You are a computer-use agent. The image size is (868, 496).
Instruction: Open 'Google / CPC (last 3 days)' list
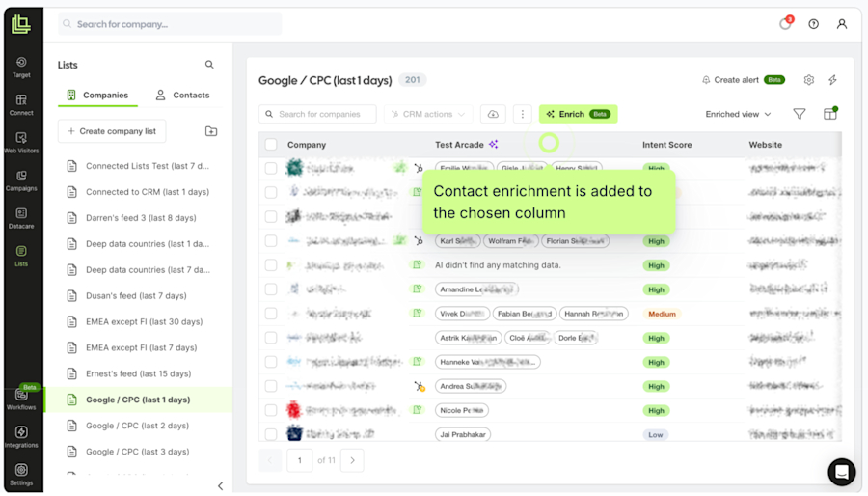(x=138, y=452)
